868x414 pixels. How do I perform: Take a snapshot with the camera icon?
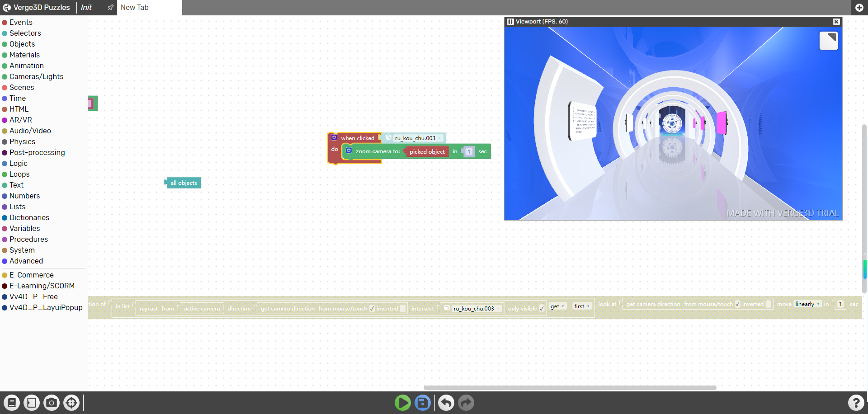tap(52, 403)
